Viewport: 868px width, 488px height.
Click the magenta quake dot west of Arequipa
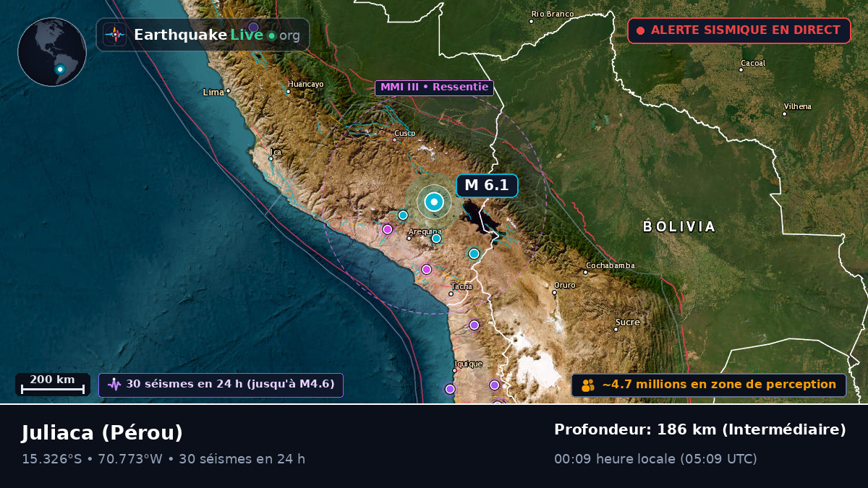pyautogui.click(x=387, y=229)
